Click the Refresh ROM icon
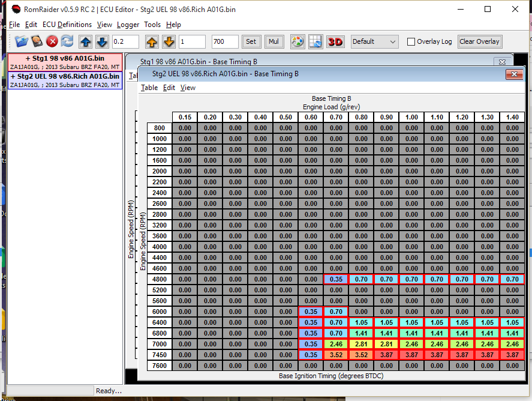532x401 pixels. [67, 41]
